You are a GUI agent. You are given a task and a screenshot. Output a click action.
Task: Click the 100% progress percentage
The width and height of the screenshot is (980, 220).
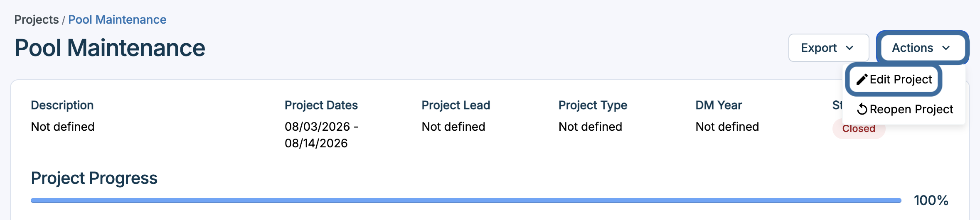pyautogui.click(x=931, y=200)
